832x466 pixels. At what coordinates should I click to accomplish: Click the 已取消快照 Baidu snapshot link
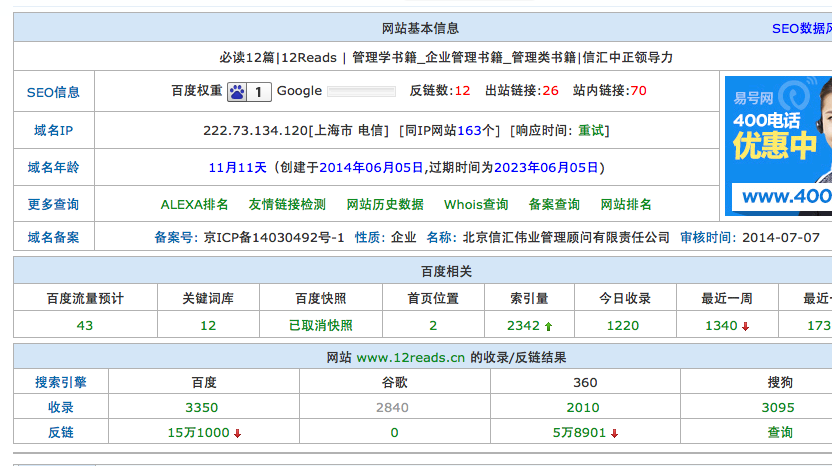pos(320,325)
